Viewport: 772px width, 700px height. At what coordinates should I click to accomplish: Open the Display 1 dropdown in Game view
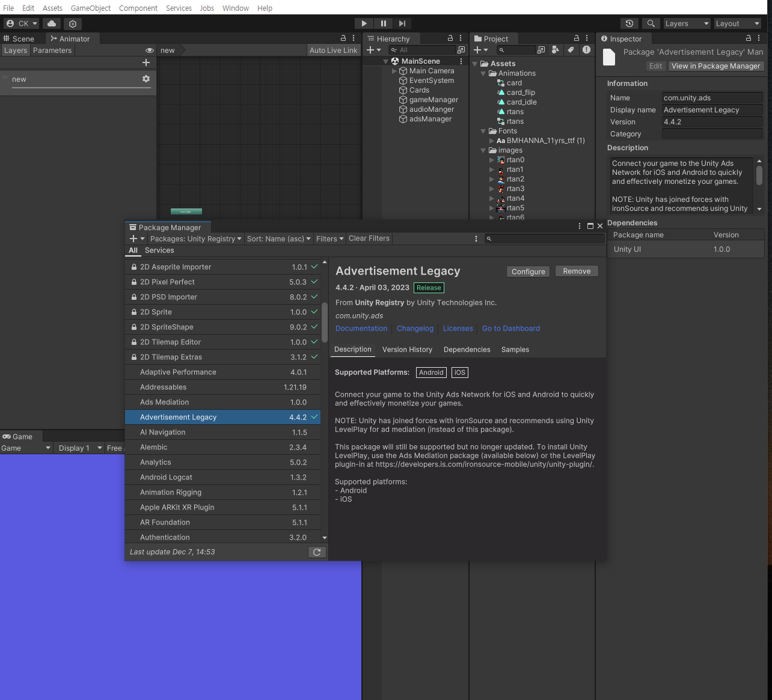tap(79, 448)
